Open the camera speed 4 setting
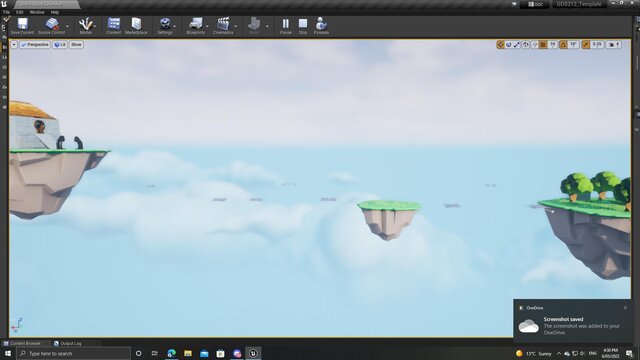Viewport: 640px width, 360px height. coord(614,44)
